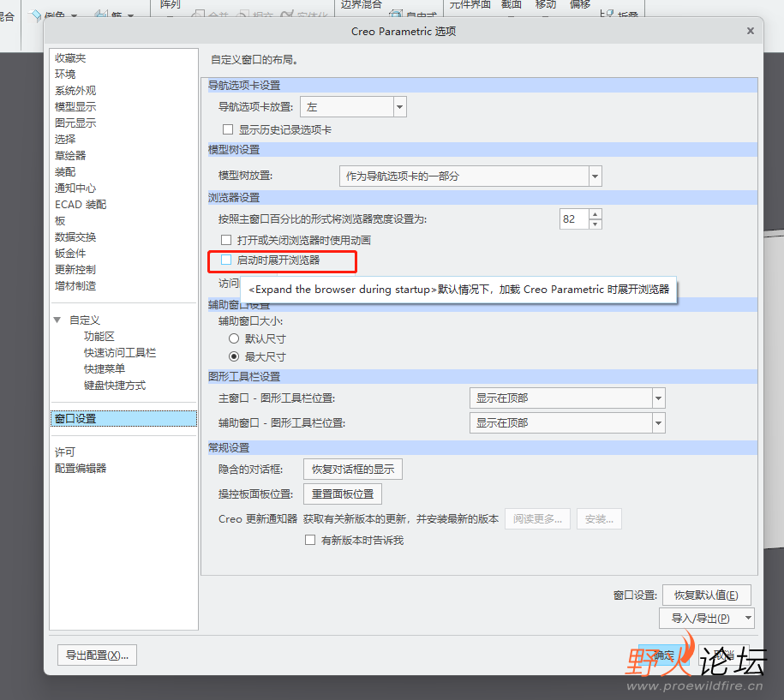Toggle 有新版本时告诉我 checkbox
Viewport: 784px width, 700px height.
(x=310, y=540)
